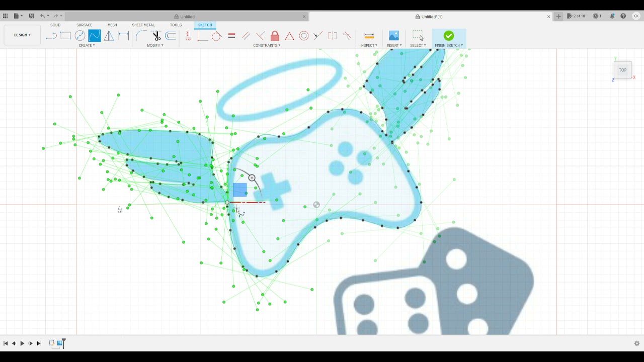644x362 pixels.
Task: Switch to the Solid tab
Action: tap(55, 25)
